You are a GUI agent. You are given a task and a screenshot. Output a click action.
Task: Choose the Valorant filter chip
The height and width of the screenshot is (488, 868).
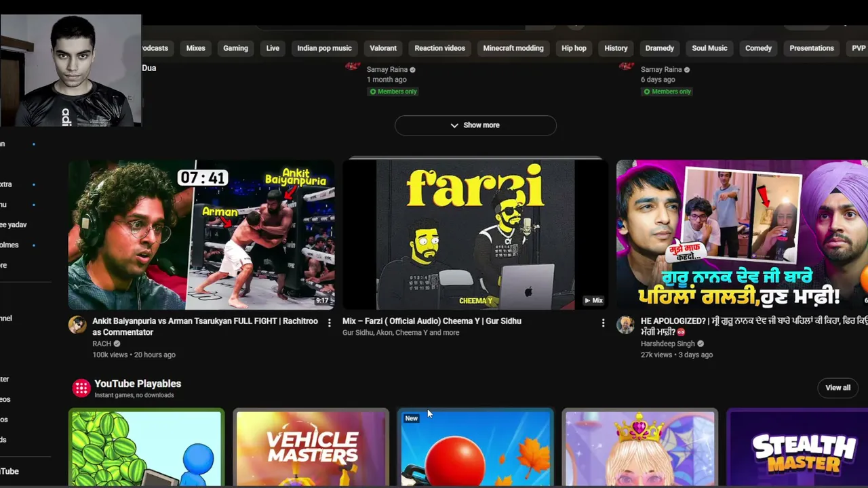(383, 48)
